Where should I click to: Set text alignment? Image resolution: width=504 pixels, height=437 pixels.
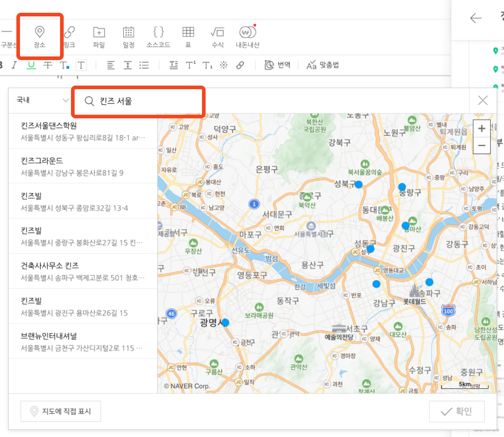coord(111,65)
